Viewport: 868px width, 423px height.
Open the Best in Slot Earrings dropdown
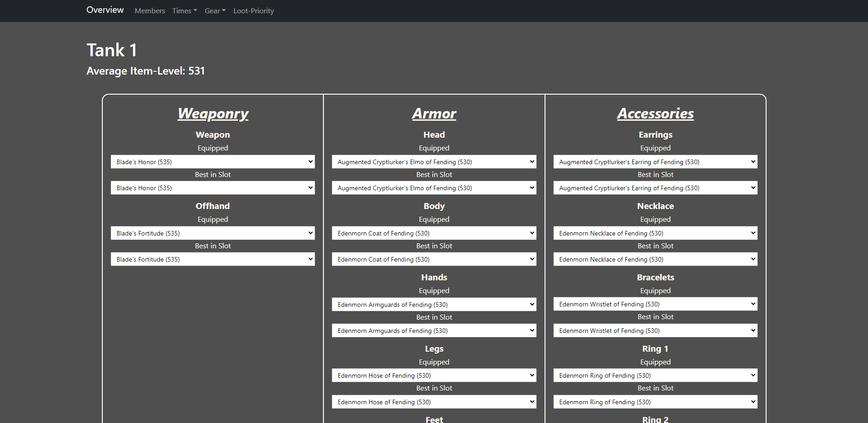point(655,188)
